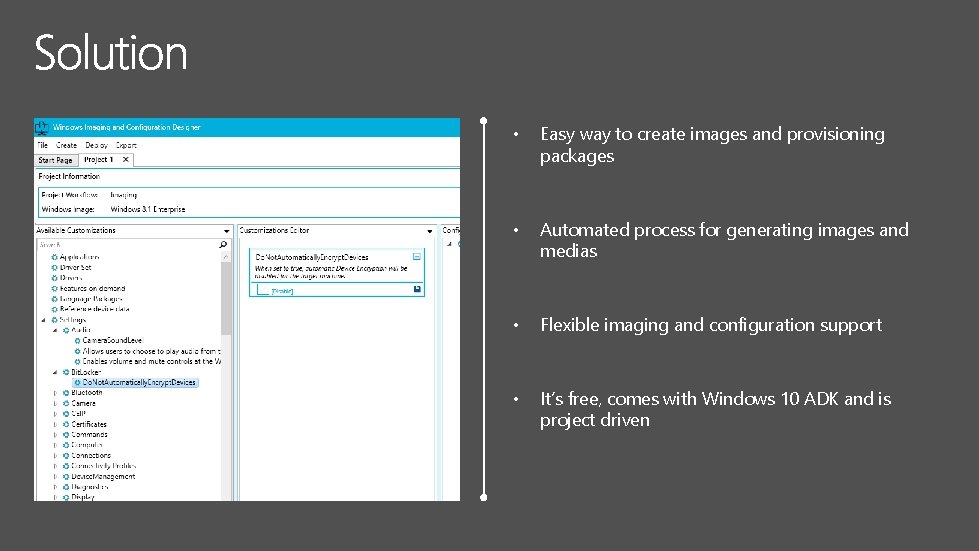Image resolution: width=979 pixels, height=551 pixels.
Task: Open the Export menu
Action: pos(126,145)
